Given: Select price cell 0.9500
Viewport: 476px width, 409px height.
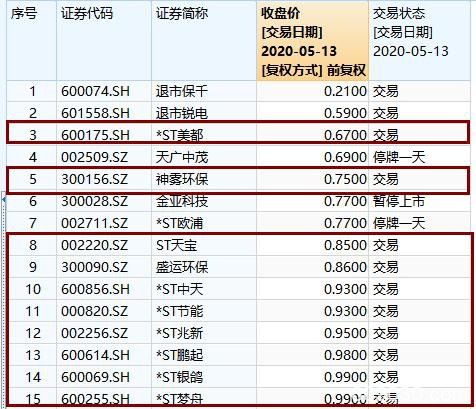Looking at the screenshot, I should pyautogui.click(x=345, y=333).
